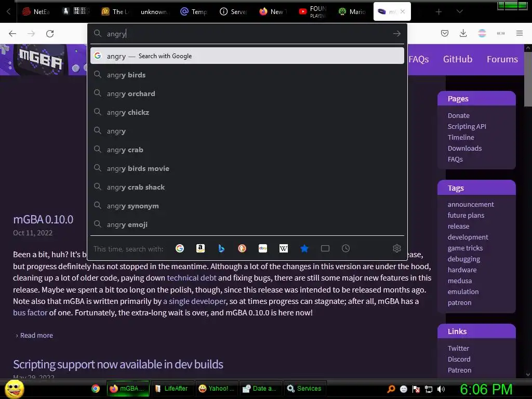
Task: Click the volume speaker tray icon
Action: [441, 389]
